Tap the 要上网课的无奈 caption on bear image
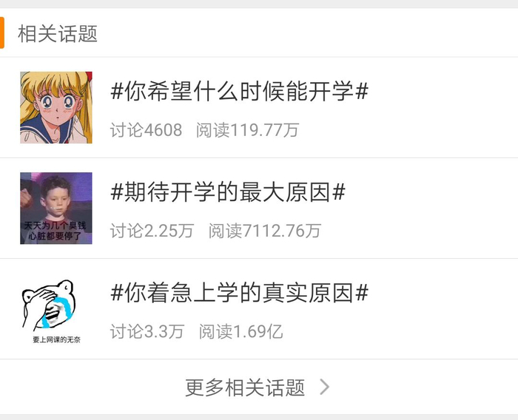Viewport: 518px width, 420px height. (x=56, y=339)
